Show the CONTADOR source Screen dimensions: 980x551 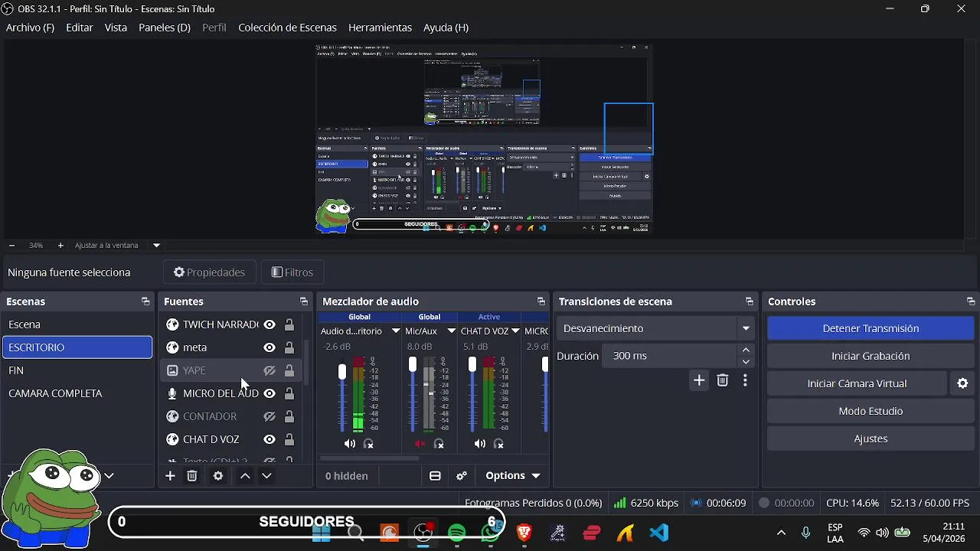(x=269, y=416)
